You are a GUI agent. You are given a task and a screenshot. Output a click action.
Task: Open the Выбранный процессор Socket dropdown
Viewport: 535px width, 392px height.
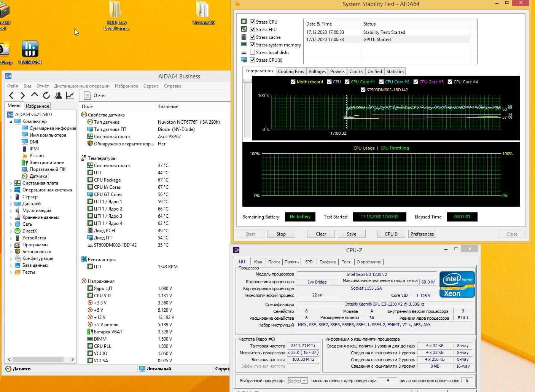click(298, 381)
